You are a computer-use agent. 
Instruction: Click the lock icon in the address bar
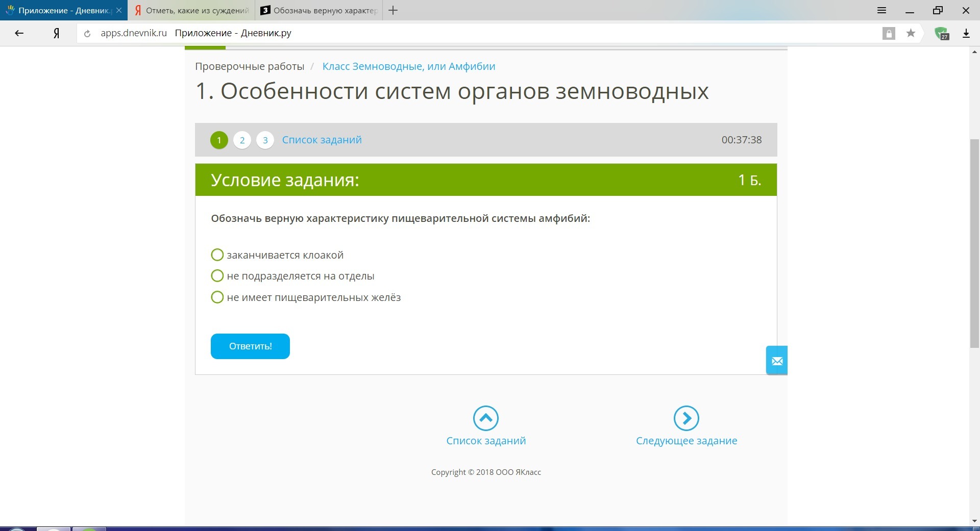(889, 33)
